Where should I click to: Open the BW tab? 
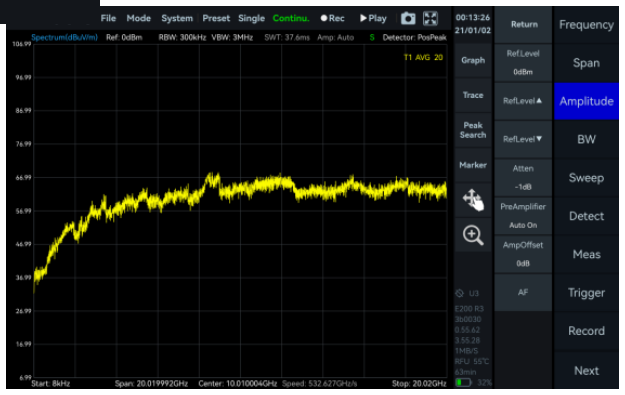pyautogui.click(x=586, y=140)
